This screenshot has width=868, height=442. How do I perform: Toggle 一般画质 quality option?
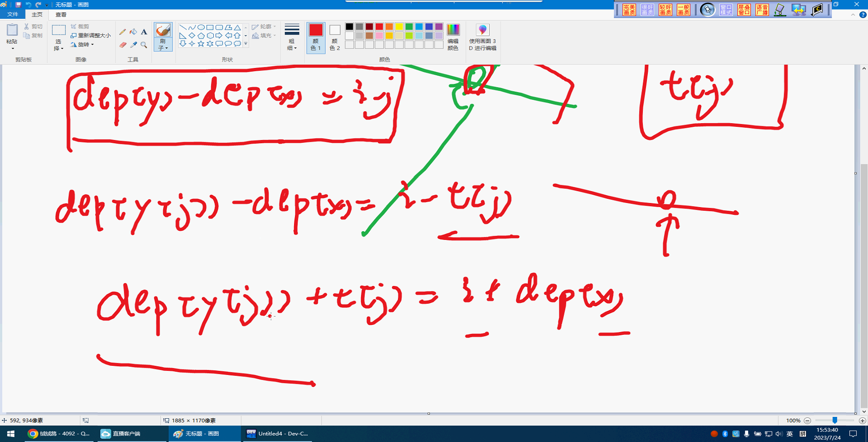point(683,10)
